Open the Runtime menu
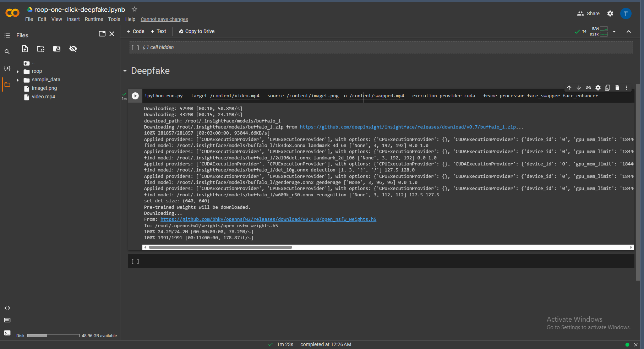644x349 pixels. tap(94, 19)
